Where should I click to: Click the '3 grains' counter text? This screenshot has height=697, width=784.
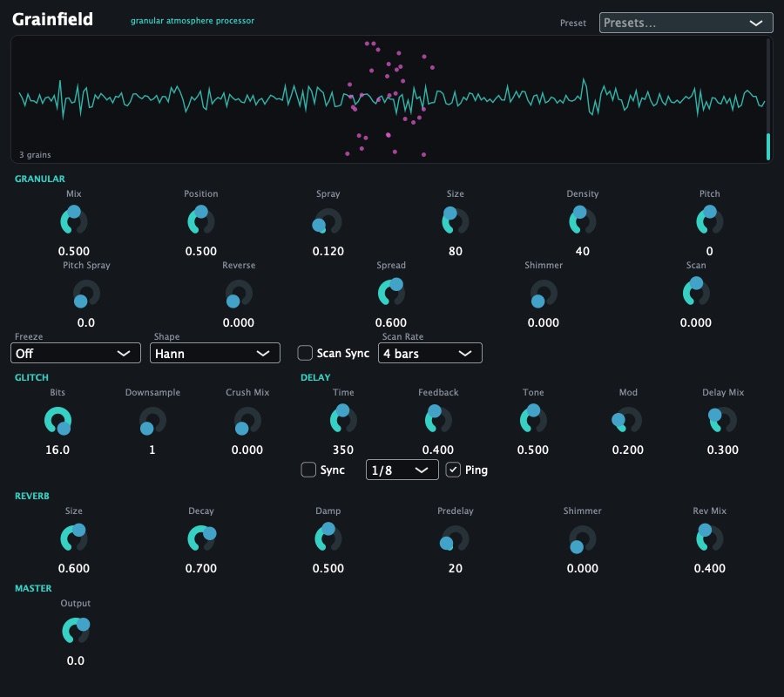(35, 154)
